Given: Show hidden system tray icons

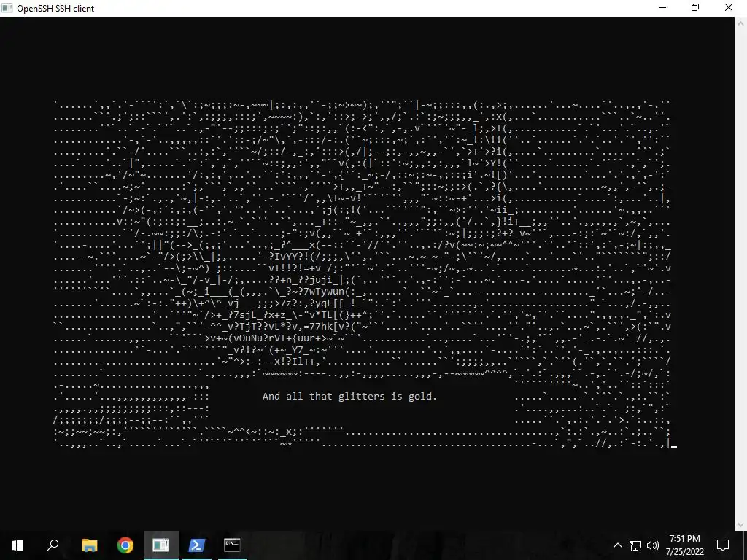Looking at the screenshot, I should point(617,545).
